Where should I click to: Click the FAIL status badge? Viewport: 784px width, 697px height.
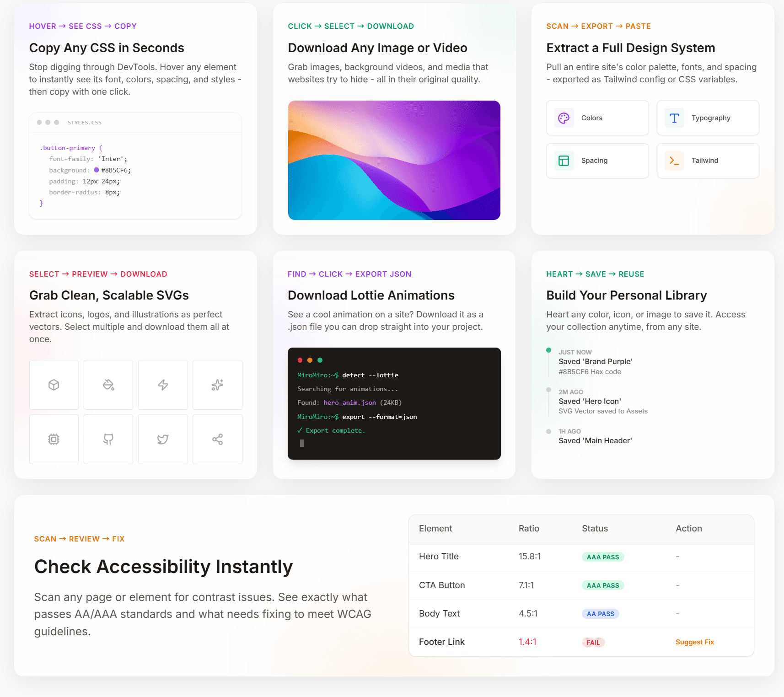[593, 643]
